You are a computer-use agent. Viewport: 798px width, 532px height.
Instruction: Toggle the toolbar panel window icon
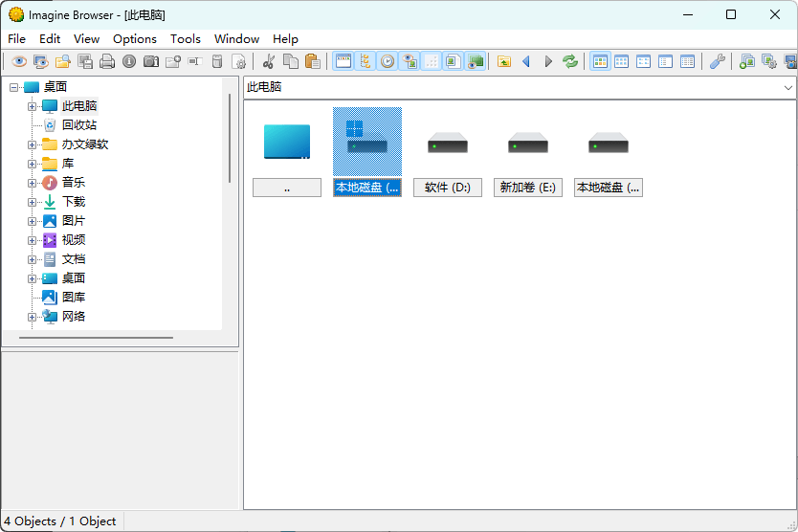[x=344, y=61]
